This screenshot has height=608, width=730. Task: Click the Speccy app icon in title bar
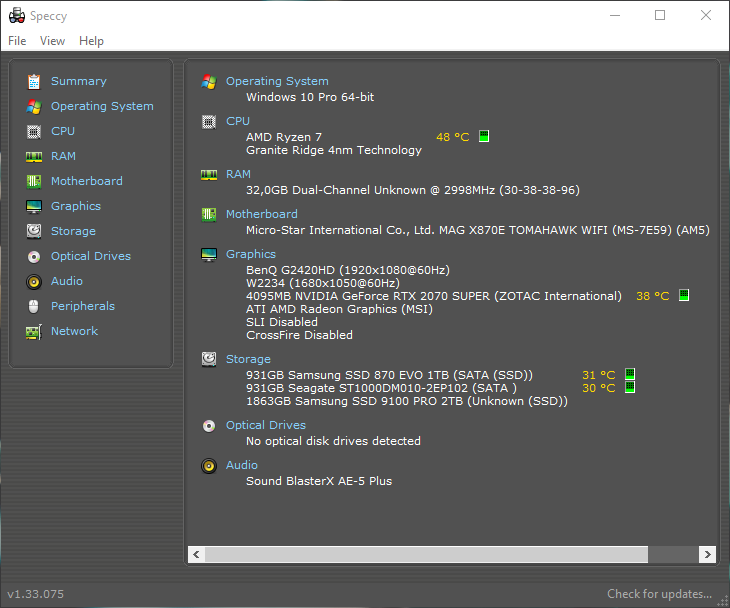coord(17,15)
